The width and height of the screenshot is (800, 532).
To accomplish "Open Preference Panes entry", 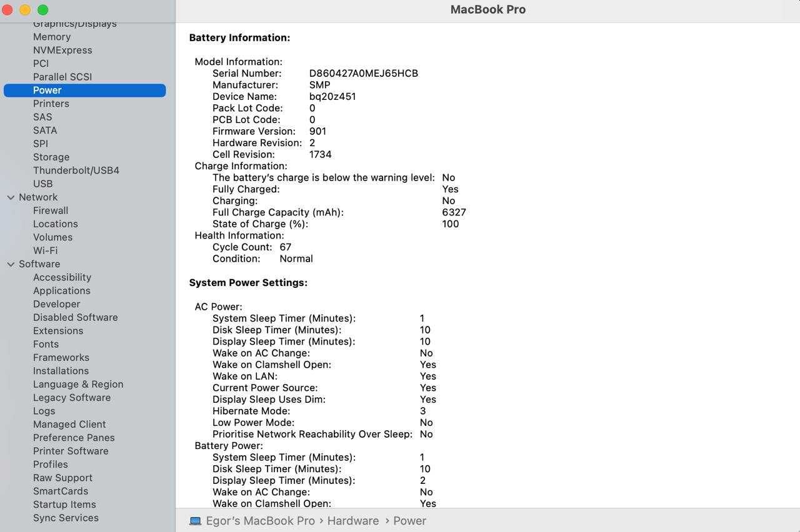I will click(x=74, y=438).
